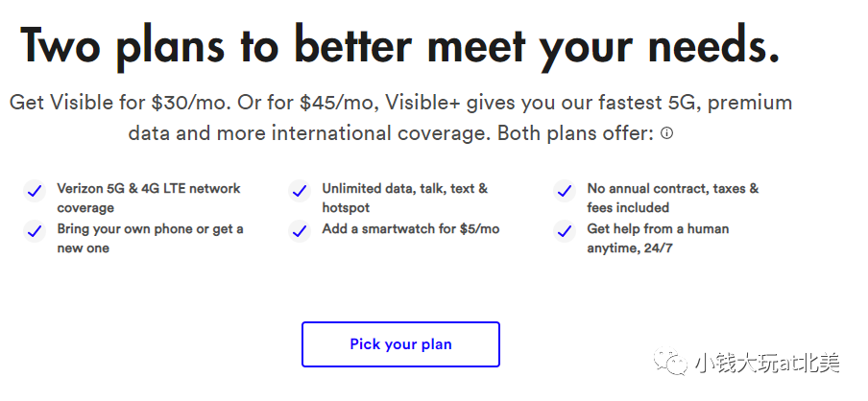
Task: Select the 'Bring your own phone or get a new one' text
Action: pyautogui.click(x=150, y=238)
